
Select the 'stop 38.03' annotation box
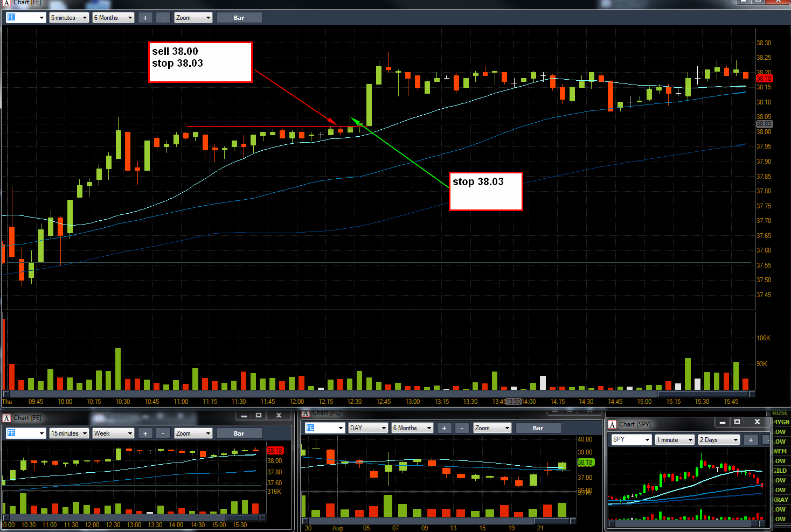[486, 191]
